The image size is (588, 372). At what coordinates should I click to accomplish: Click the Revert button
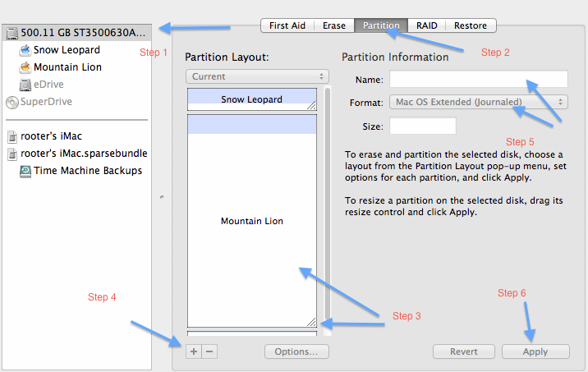click(464, 351)
